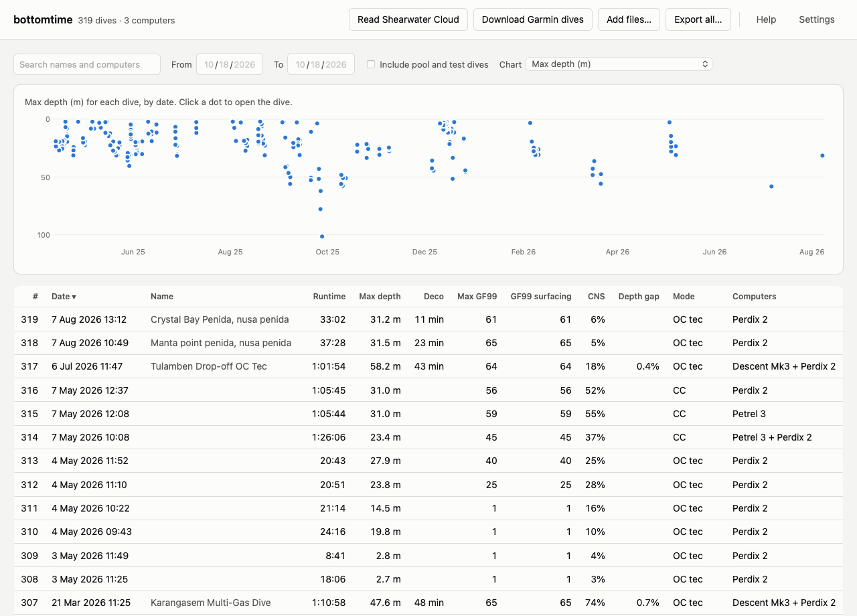Focus the Search names and computers field
857x616 pixels.
pos(87,64)
